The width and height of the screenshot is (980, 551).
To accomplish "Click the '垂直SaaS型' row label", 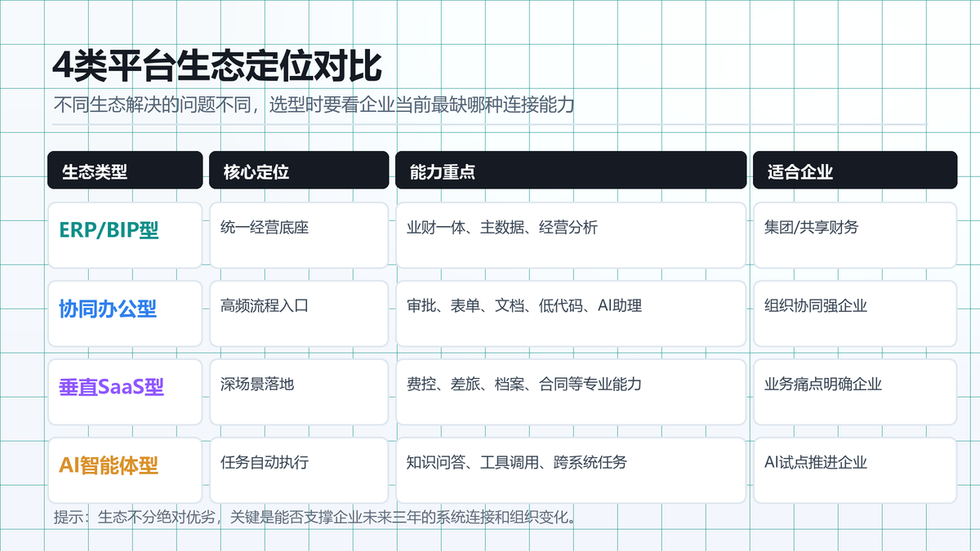I will tap(125, 392).
